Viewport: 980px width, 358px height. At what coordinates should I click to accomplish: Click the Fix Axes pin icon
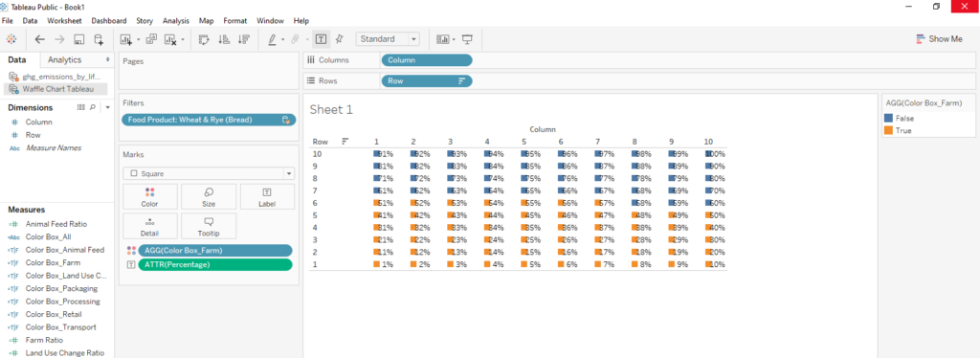340,38
